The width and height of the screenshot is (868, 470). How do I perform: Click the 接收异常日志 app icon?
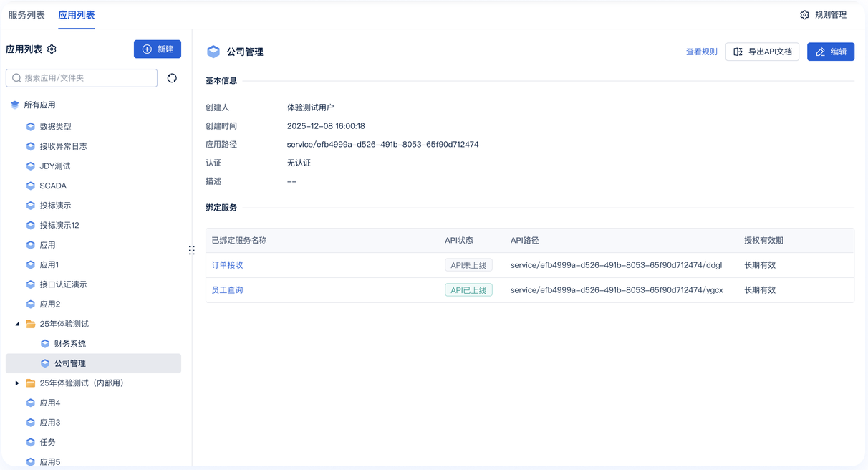31,146
